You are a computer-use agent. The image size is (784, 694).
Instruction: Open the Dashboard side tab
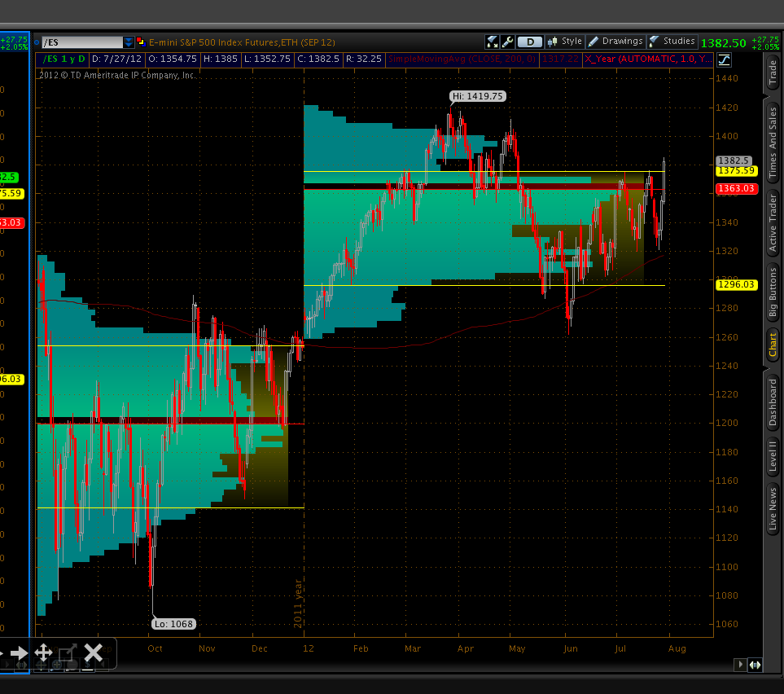pyautogui.click(x=773, y=402)
